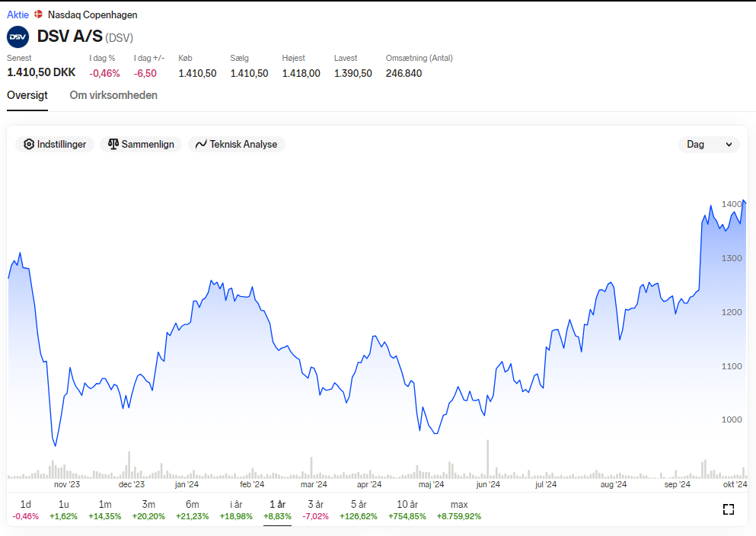Image resolution: width=756 pixels, height=536 pixels.
Task: Click the Omsætning value 246.840
Action: tap(404, 73)
